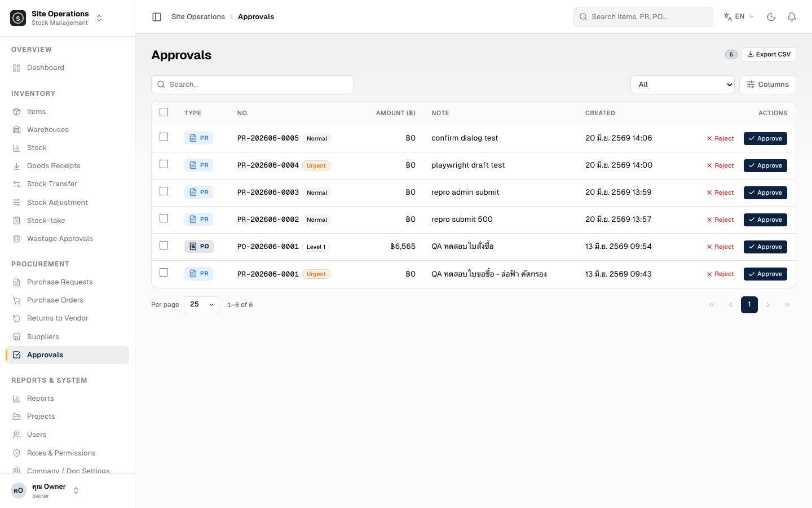The image size is (812, 508).
Task: Open Reports in the sidebar
Action: click(x=67, y=398)
